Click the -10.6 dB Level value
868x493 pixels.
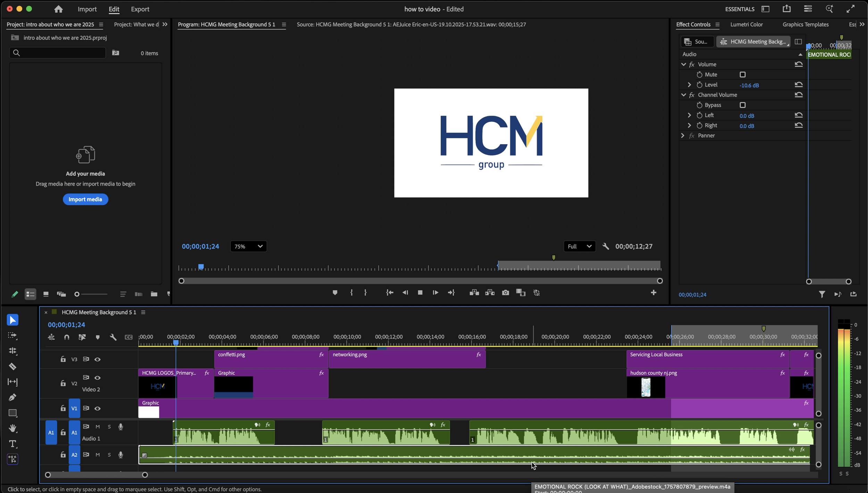749,85
